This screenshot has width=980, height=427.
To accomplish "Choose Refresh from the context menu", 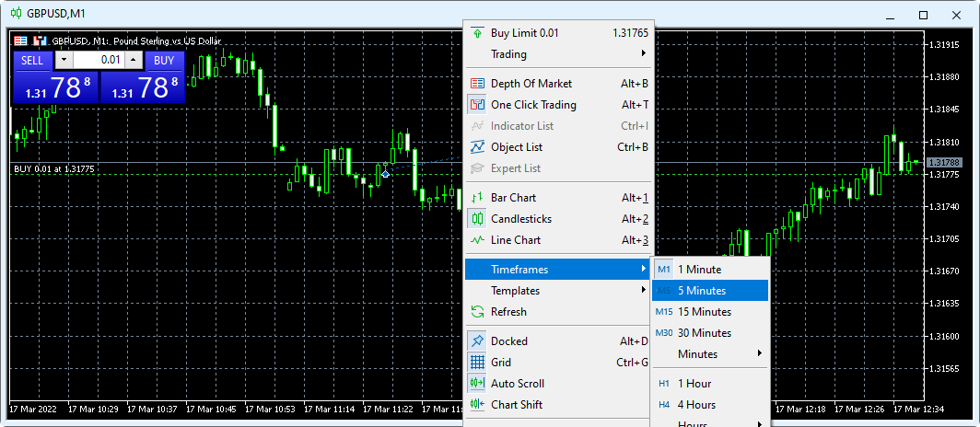I will pyautogui.click(x=557, y=312).
